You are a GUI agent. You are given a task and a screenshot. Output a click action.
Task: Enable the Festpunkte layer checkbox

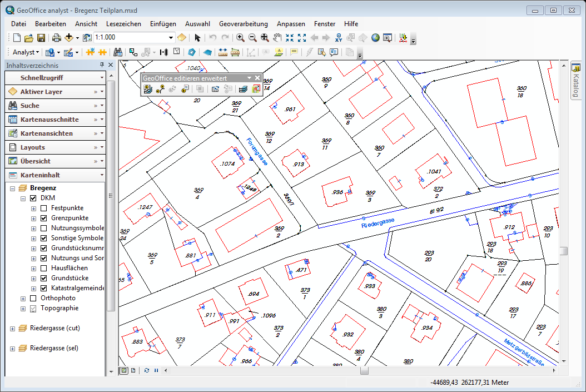click(44, 208)
